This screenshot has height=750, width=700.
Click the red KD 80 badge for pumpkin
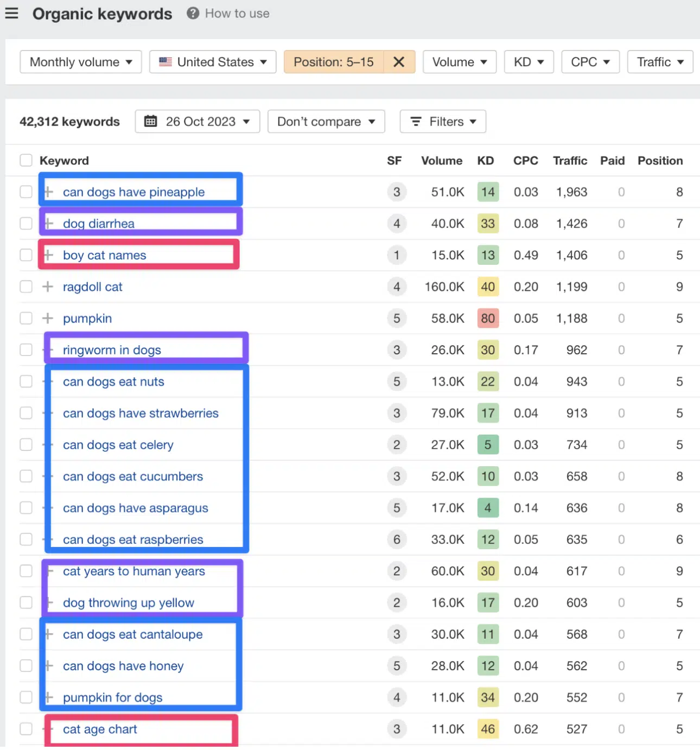[487, 318]
